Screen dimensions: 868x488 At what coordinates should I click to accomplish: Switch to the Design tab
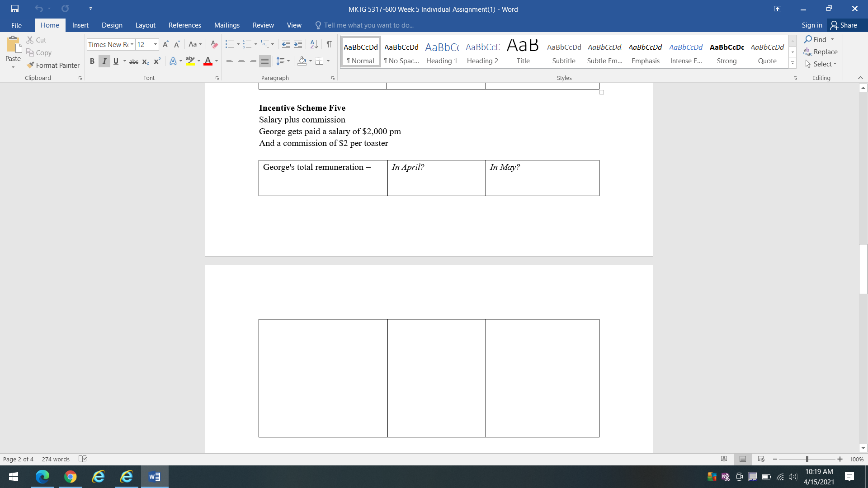pos(112,25)
